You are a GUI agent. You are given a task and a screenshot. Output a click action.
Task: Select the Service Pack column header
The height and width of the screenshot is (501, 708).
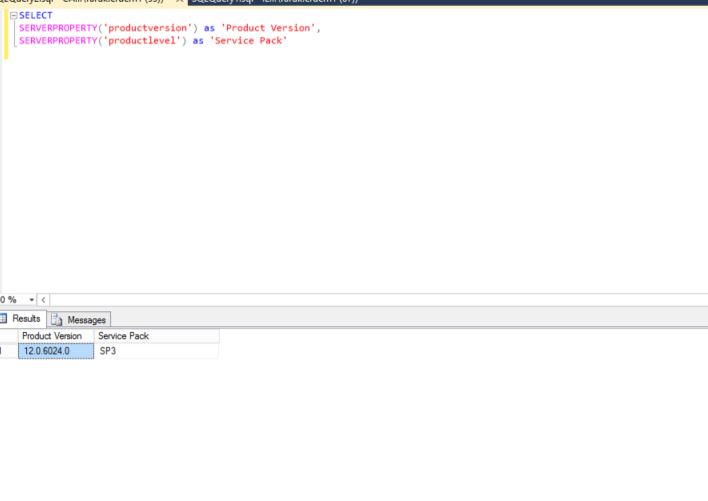(157, 336)
